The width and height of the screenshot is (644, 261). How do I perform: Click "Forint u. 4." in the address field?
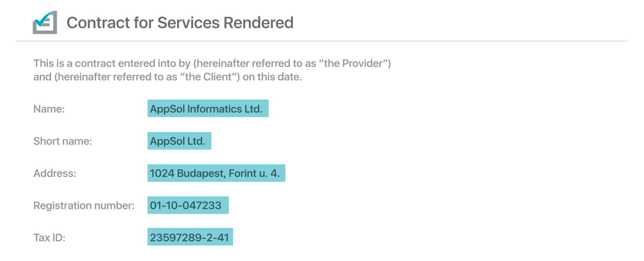254,173
